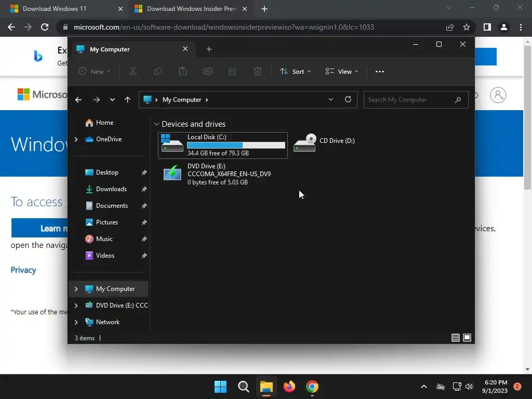Click Chrome's share this page icon
This screenshot has height=399, width=532.
[450, 27]
